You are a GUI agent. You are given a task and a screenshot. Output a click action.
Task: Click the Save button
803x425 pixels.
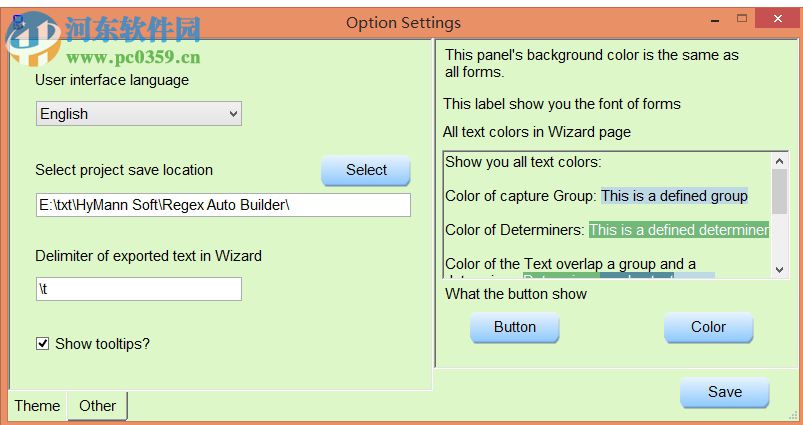[x=724, y=392]
